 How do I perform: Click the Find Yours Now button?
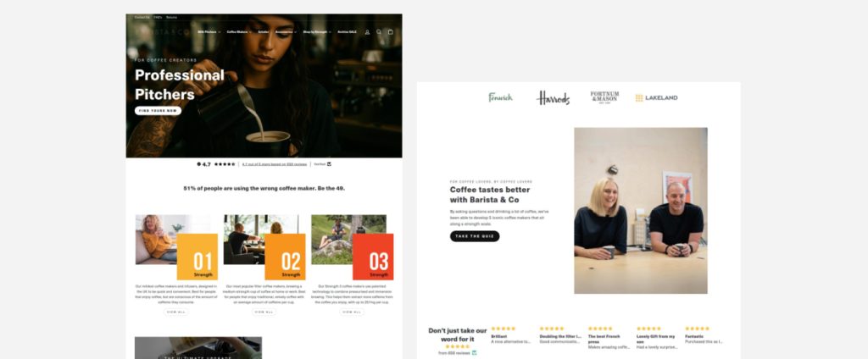click(158, 111)
